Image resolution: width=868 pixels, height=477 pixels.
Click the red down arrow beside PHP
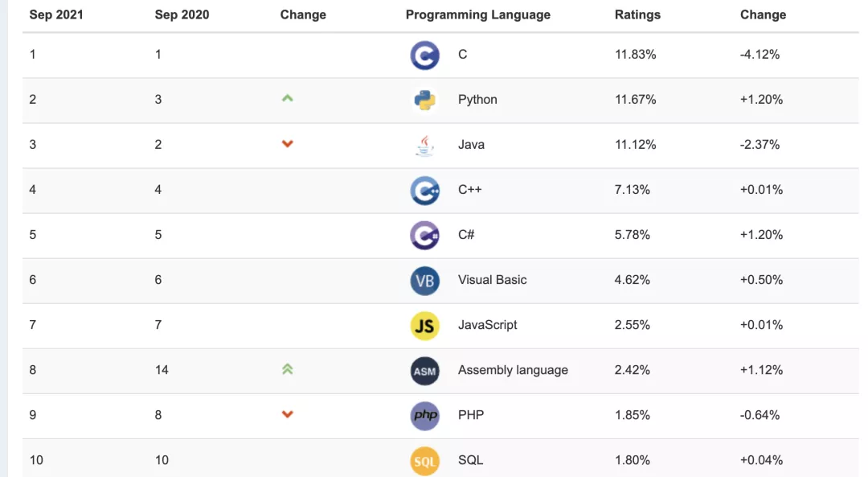tap(288, 414)
